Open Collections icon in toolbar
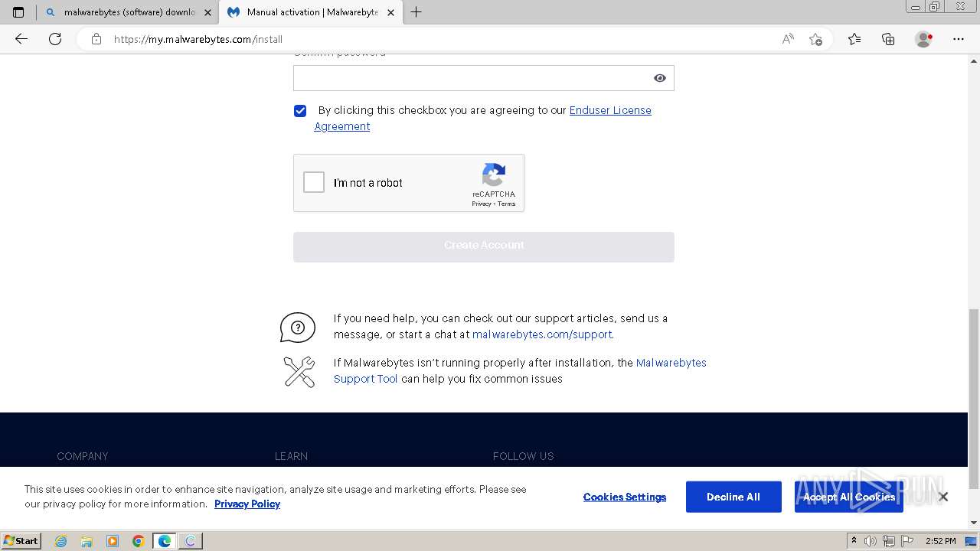The image size is (980, 551). [x=888, y=39]
